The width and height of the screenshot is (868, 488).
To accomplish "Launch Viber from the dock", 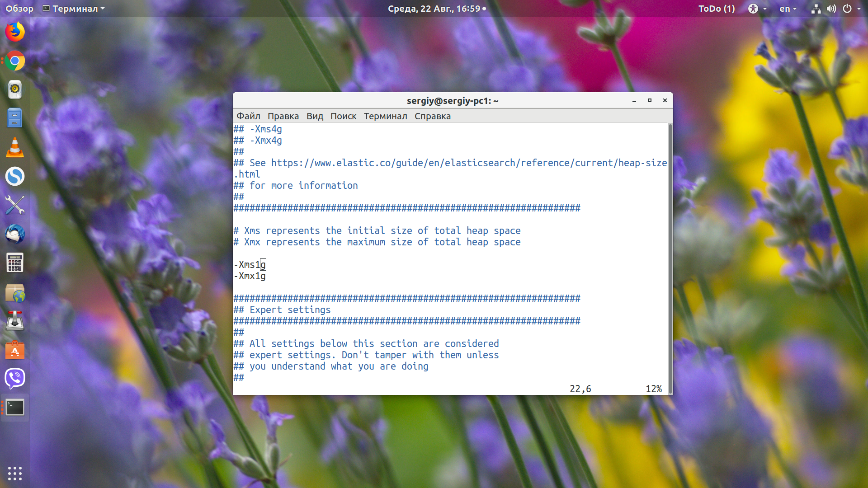I will [x=15, y=378].
